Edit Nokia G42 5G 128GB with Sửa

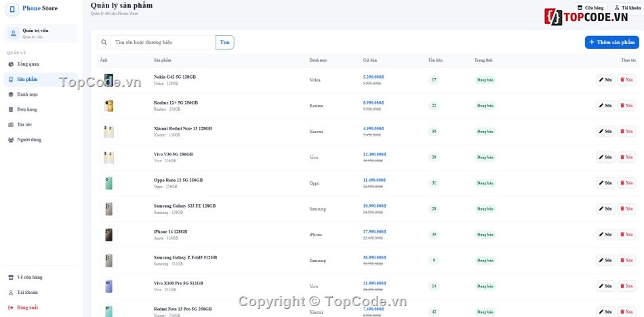coord(605,80)
